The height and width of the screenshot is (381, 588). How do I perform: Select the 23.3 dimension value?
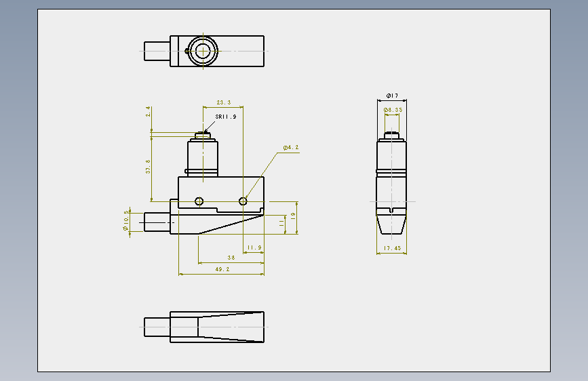(x=224, y=102)
